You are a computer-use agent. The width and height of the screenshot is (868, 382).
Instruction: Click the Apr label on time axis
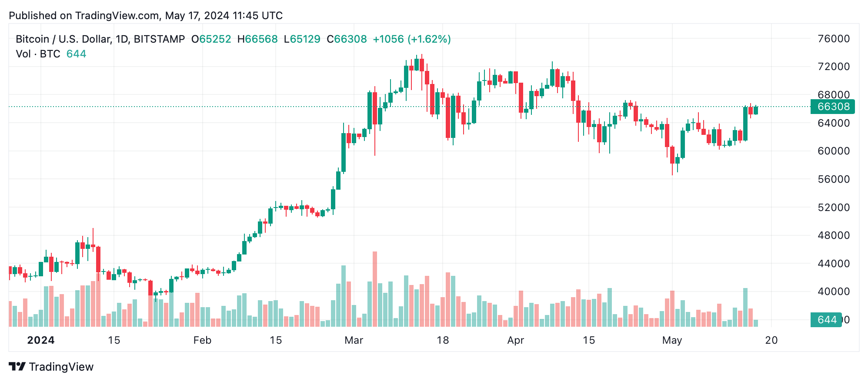pos(515,340)
